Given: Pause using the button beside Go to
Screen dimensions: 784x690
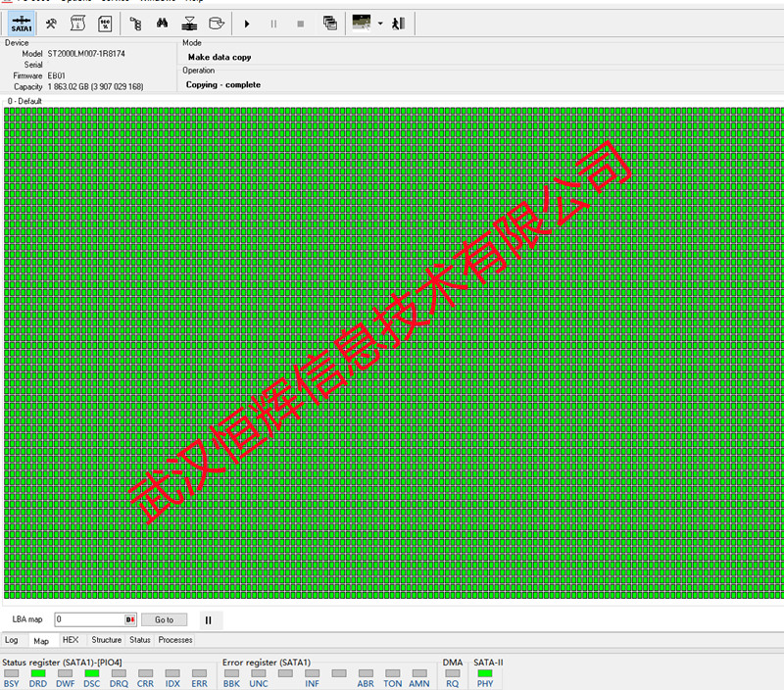Looking at the screenshot, I should (x=209, y=620).
